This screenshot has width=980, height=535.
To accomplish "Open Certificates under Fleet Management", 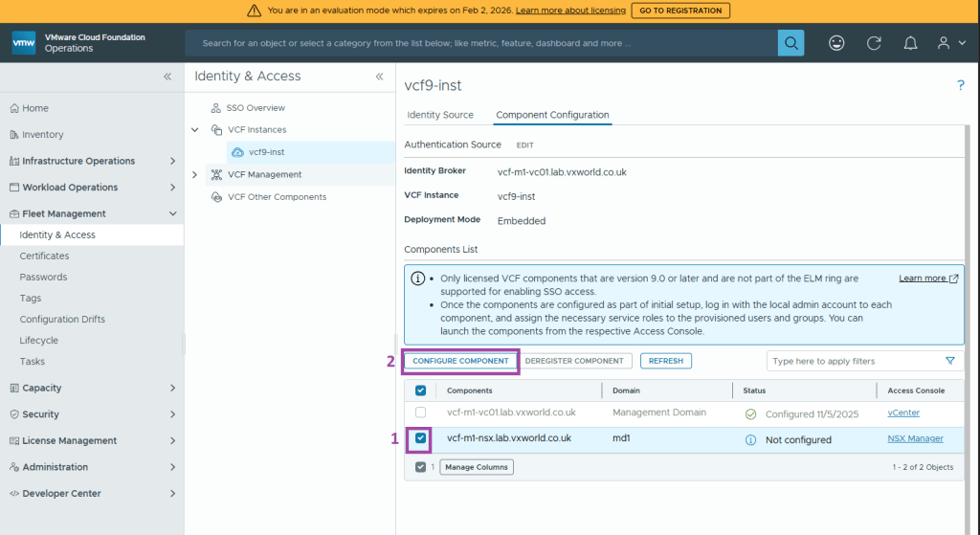I will coord(44,256).
